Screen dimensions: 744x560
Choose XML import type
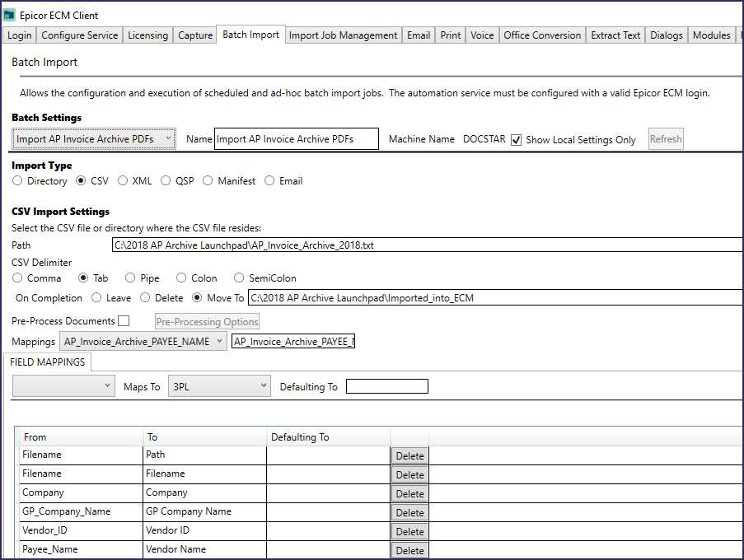[123, 180]
